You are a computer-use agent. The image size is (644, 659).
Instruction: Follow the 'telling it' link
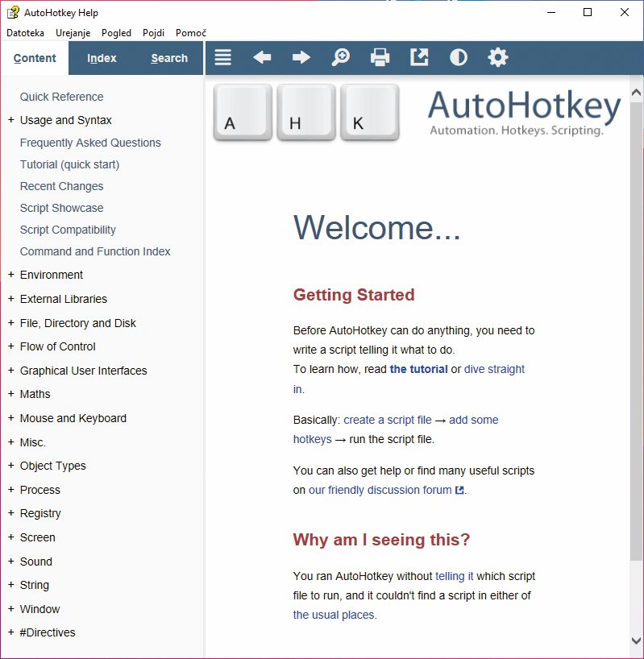tap(455, 576)
